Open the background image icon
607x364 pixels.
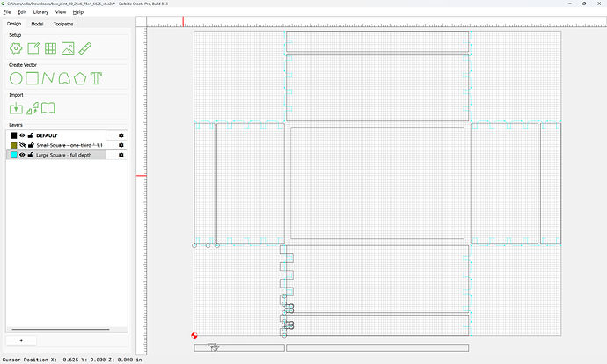click(x=68, y=48)
